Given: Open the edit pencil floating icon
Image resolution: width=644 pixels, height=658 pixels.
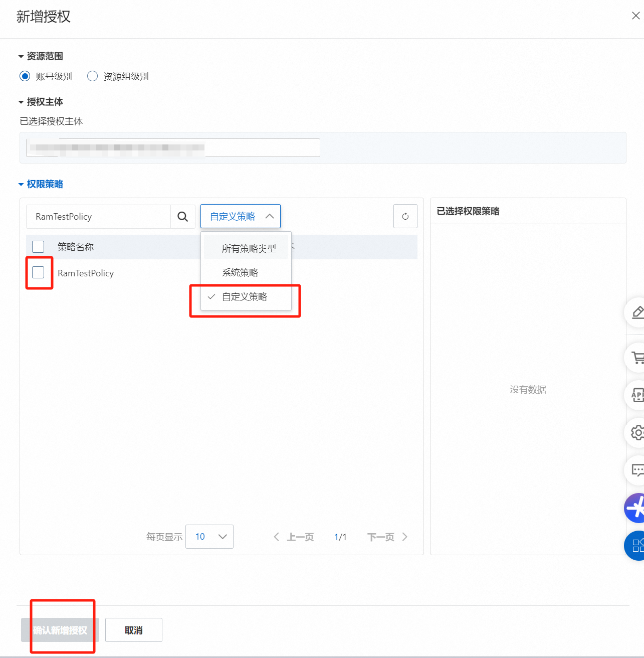Looking at the screenshot, I should 636,312.
